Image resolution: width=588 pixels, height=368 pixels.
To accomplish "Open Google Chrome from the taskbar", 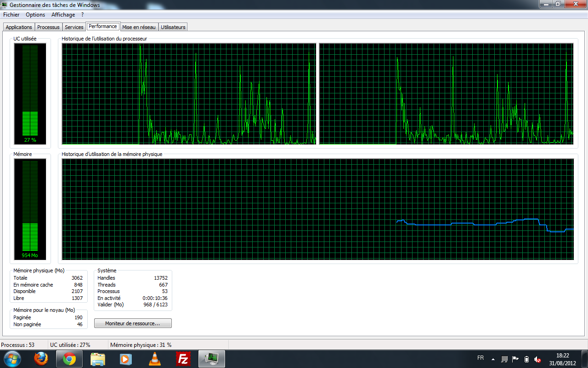I will (x=69, y=358).
